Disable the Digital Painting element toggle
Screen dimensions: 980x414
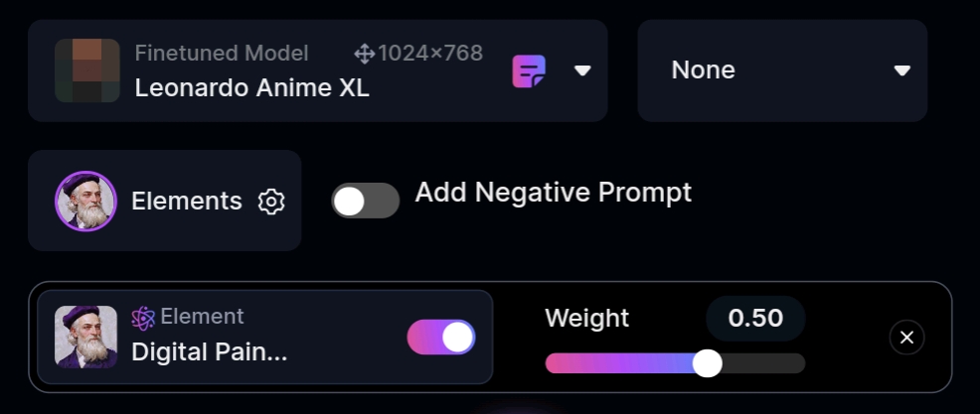(441, 338)
